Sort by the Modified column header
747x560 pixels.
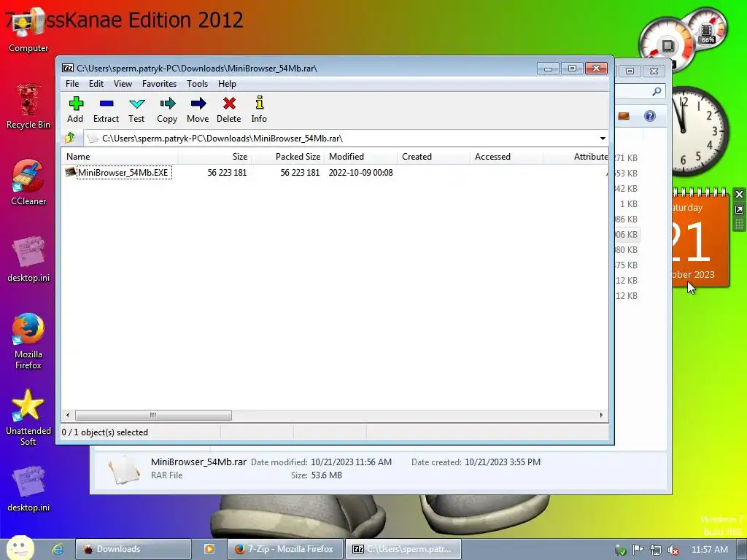coord(360,156)
